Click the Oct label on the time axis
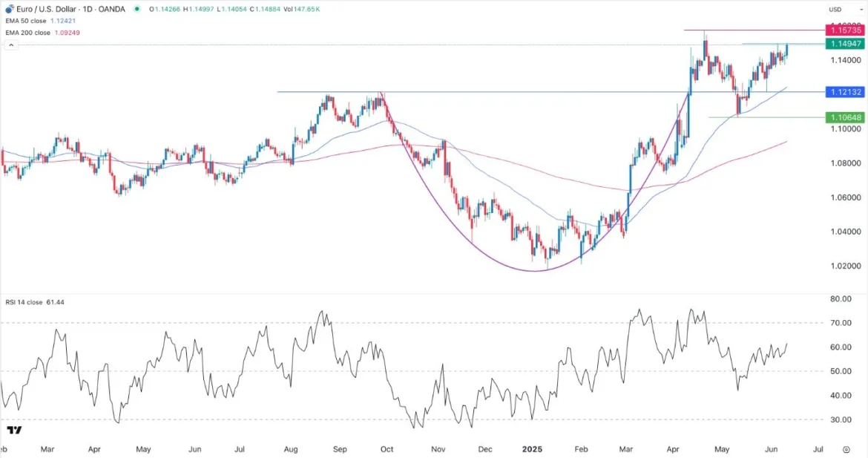The image size is (868, 458). (387, 450)
